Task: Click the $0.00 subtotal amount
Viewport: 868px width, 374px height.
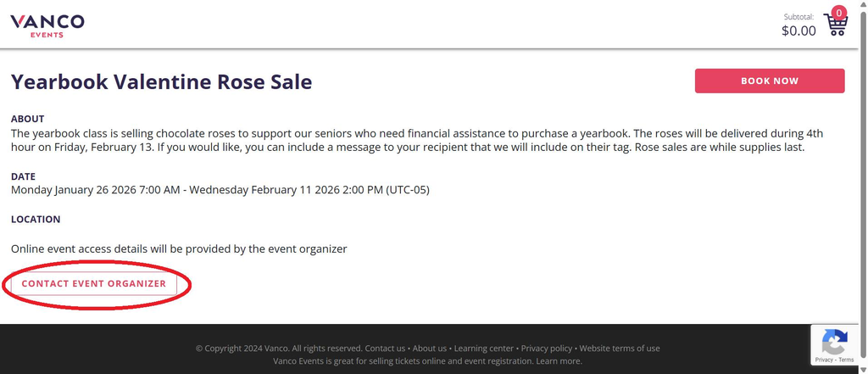Action: (798, 31)
